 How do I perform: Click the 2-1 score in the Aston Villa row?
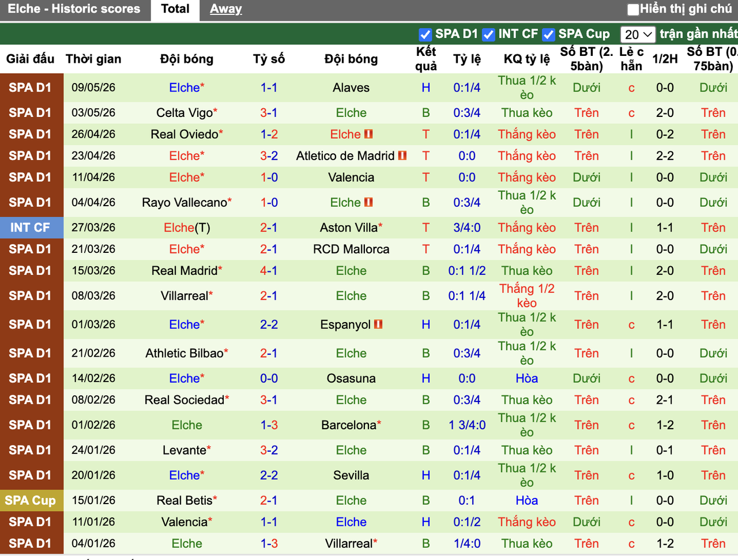pyautogui.click(x=269, y=228)
